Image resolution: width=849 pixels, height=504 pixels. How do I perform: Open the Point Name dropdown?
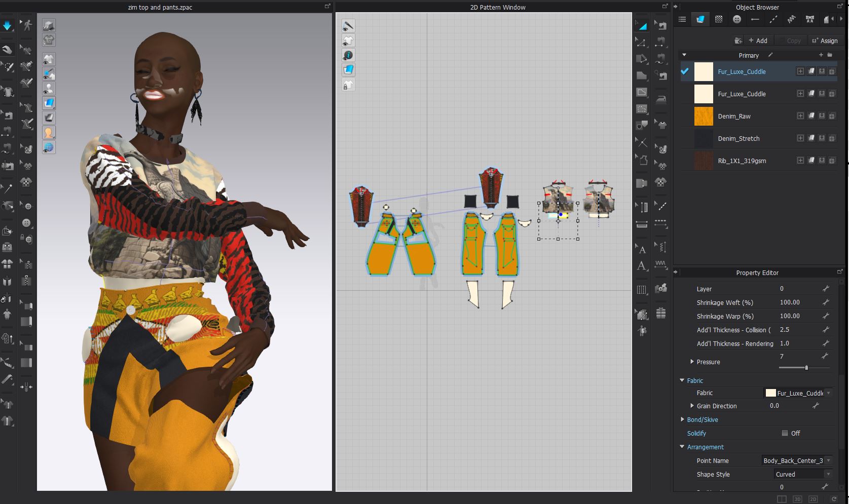click(797, 460)
